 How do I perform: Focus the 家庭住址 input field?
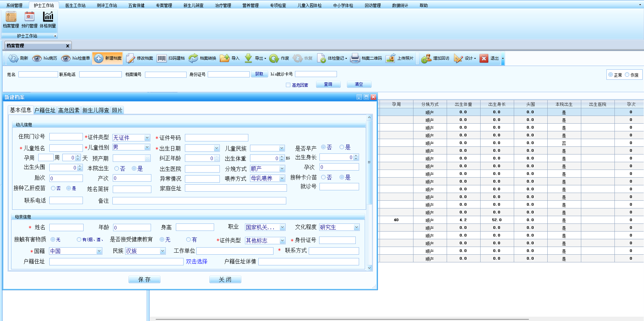tap(236, 188)
